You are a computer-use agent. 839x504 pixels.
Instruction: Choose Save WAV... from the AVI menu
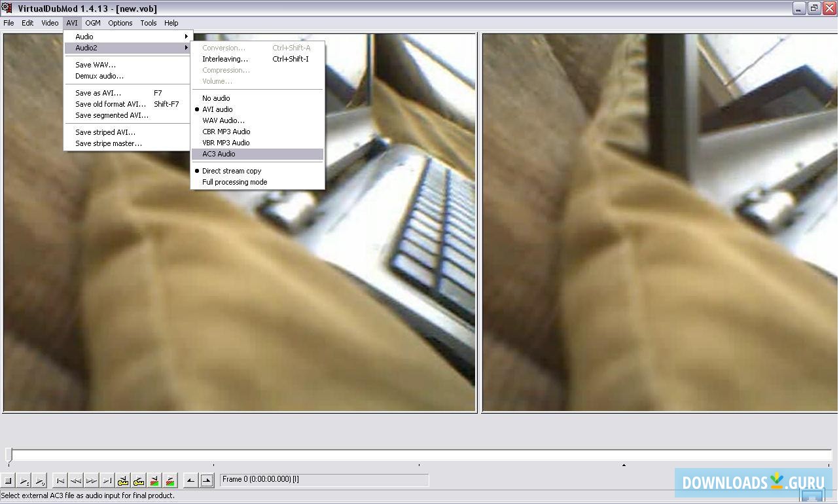[128, 65]
